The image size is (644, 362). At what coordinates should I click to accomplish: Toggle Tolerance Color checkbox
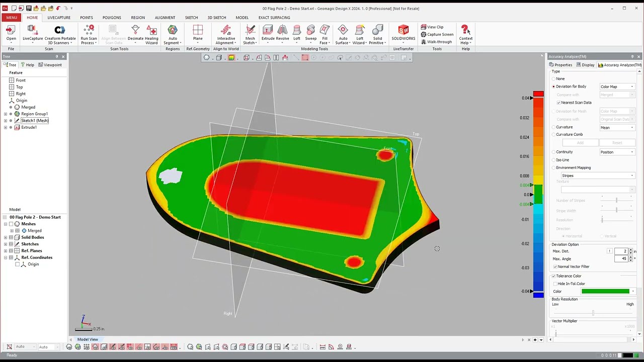(554, 276)
